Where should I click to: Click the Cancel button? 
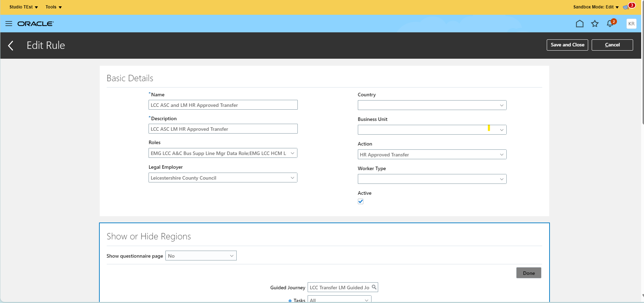click(612, 45)
